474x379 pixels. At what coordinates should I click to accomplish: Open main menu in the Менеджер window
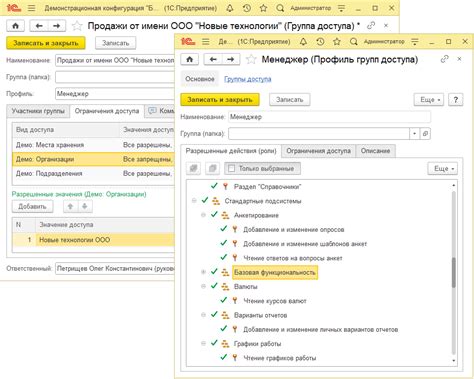206,42
